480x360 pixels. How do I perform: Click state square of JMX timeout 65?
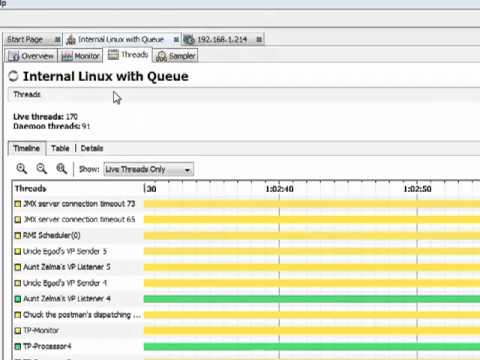(18, 220)
